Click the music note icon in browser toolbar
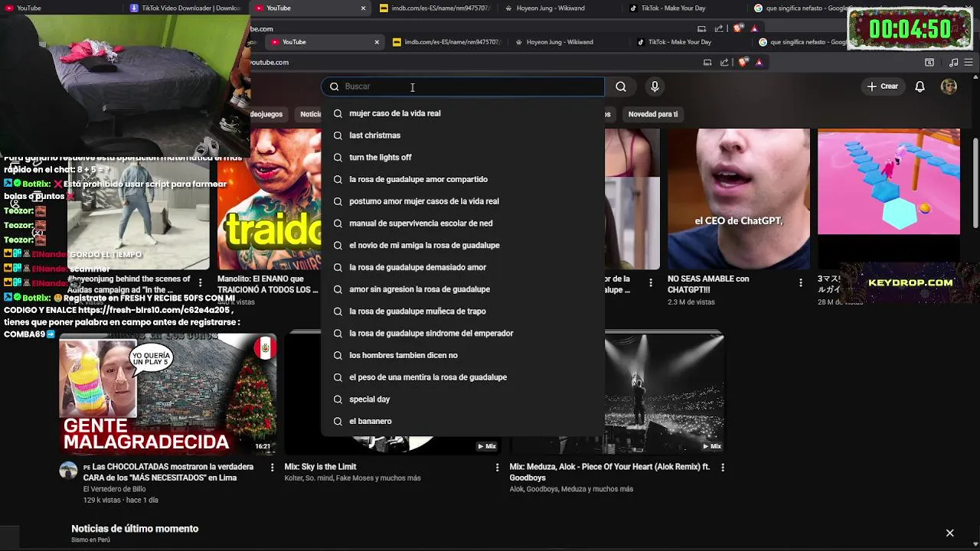This screenshot has height=551, width=980. pos(953,62)
